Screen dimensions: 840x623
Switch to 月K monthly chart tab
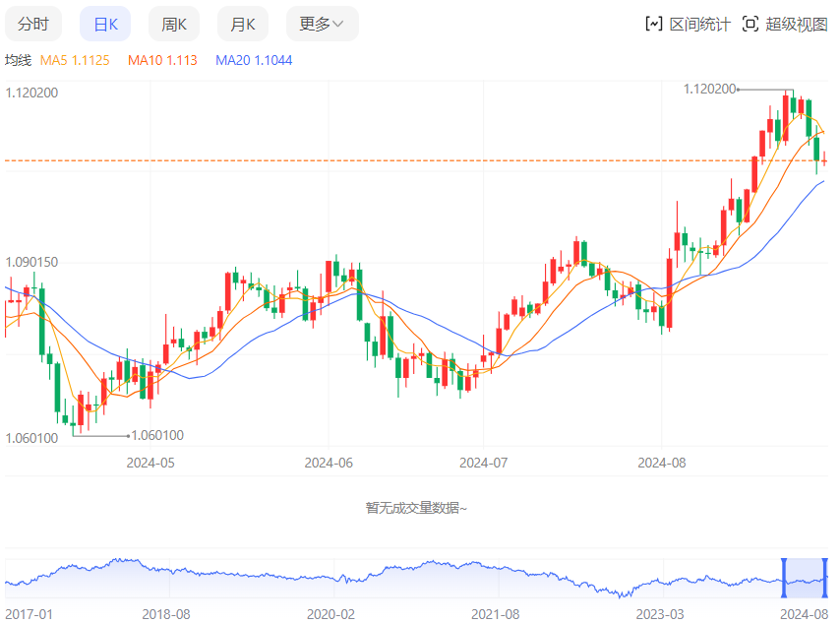(x=243, y=25)
